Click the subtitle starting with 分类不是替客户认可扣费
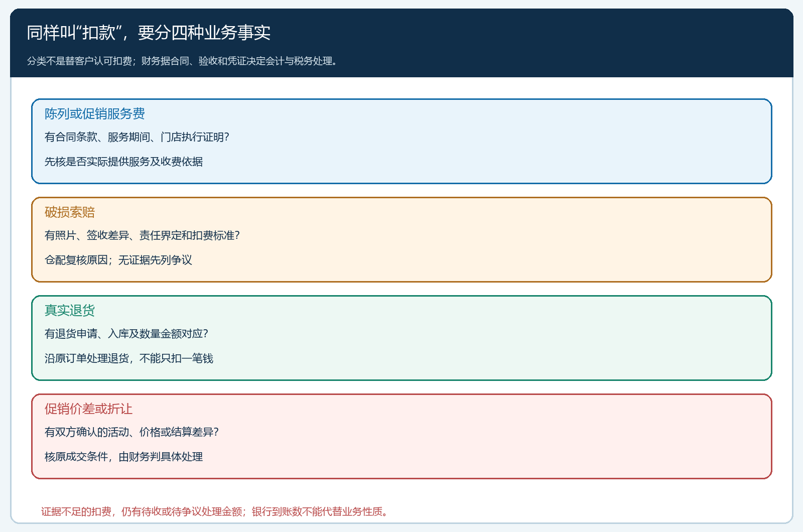803x532 pixels. click(x=184, y=61)
